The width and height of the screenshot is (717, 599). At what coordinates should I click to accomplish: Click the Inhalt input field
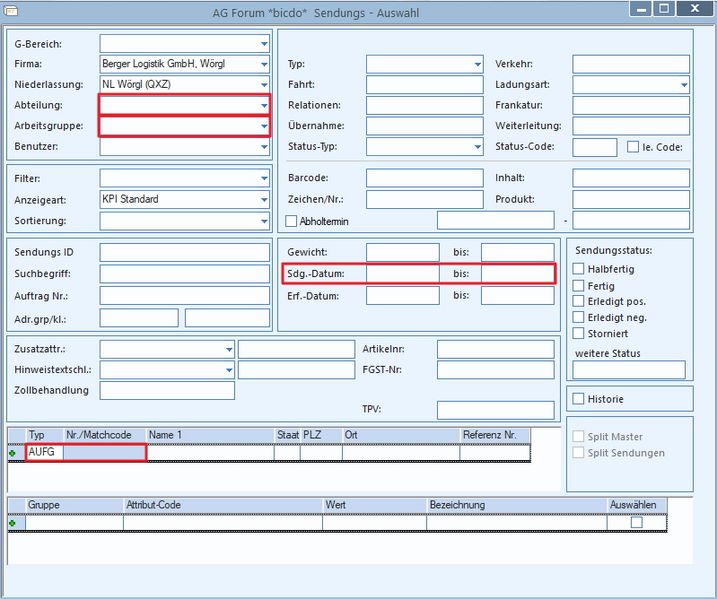click(631, 178)
